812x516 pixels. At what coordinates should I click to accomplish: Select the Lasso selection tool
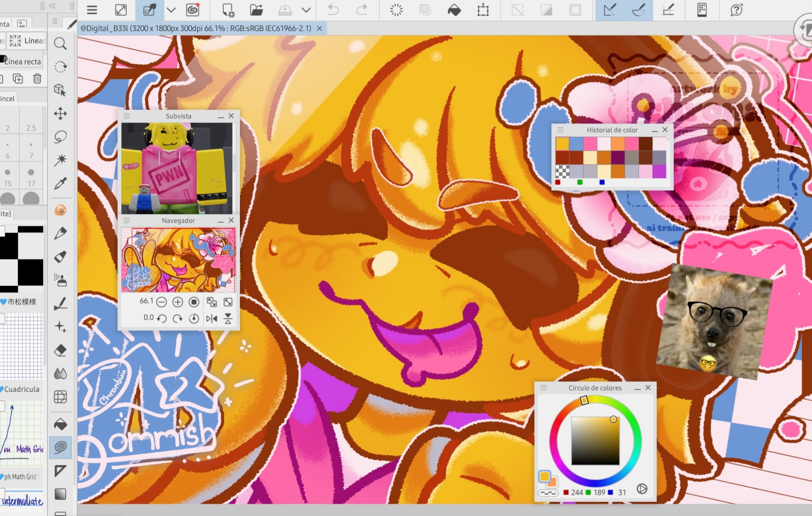[x=60, y=137]
